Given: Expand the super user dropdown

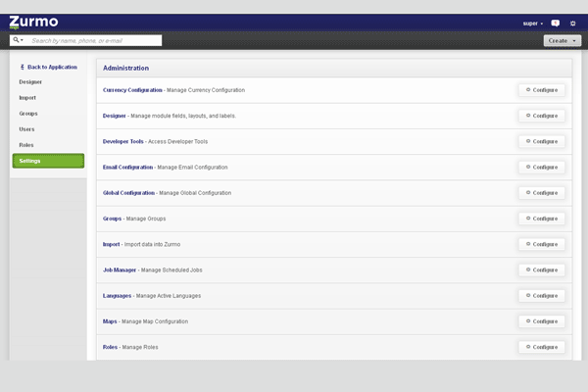Looking at the screenshot, I should coord(534,23).
